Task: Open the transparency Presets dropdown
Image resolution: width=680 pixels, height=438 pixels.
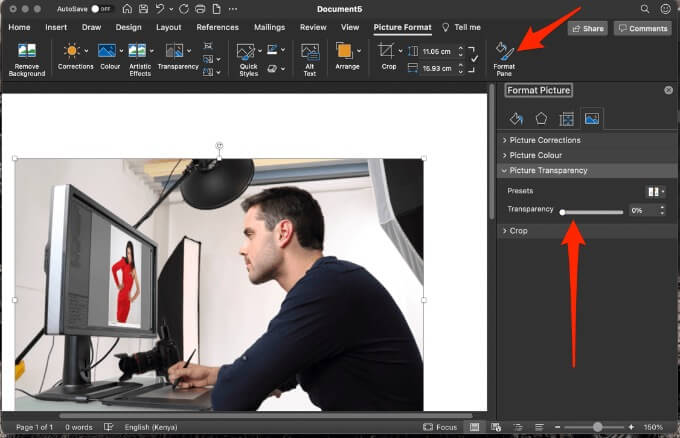Action: click(x=655, y=190)
